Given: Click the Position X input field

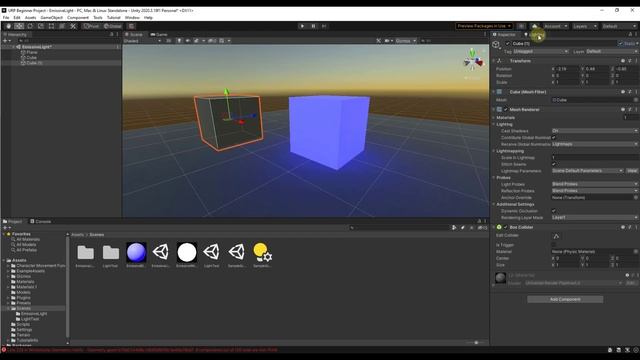Looking at the screenshot, I should [567, 69].
